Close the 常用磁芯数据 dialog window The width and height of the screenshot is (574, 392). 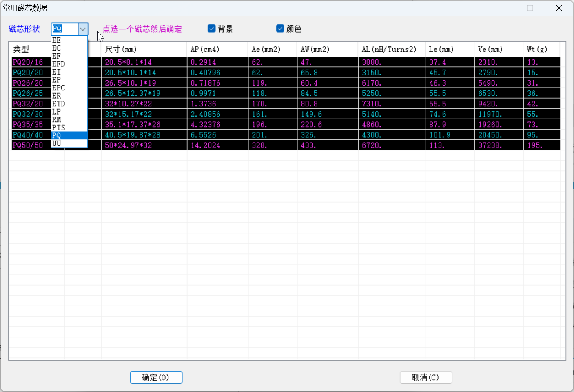coord(559,8)
